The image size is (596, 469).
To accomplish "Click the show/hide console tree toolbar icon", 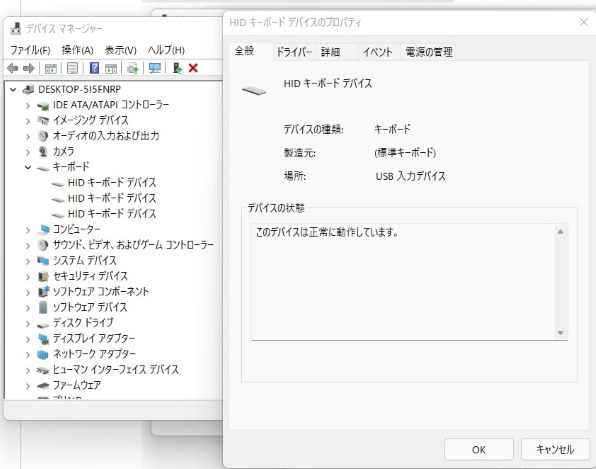I will pos(51,68).
